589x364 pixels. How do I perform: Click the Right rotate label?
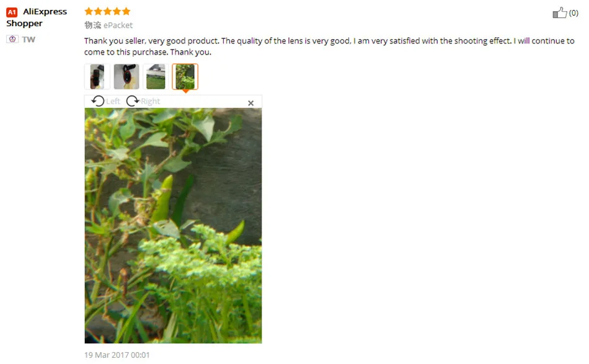coord(150,102)
